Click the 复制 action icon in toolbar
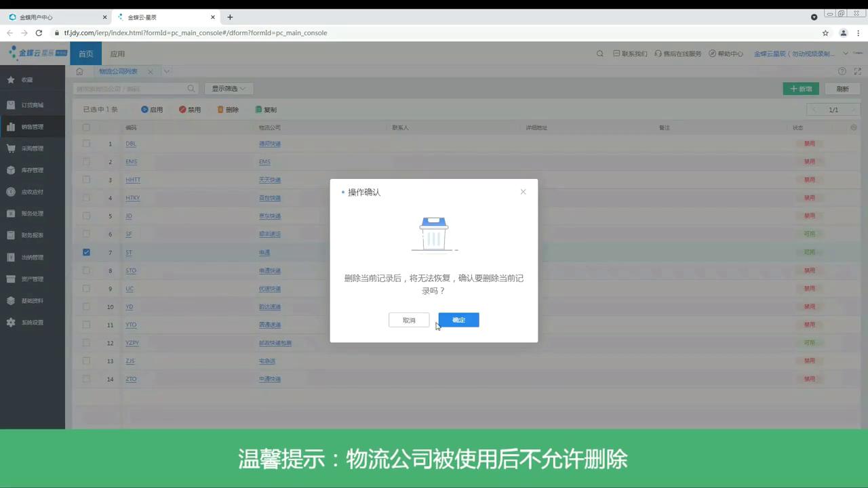This screenshot has height=488, width=868. point(258,109)
